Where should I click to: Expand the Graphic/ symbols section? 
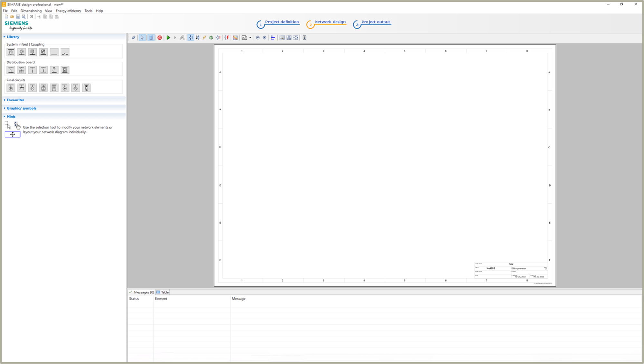coord(22,108)
